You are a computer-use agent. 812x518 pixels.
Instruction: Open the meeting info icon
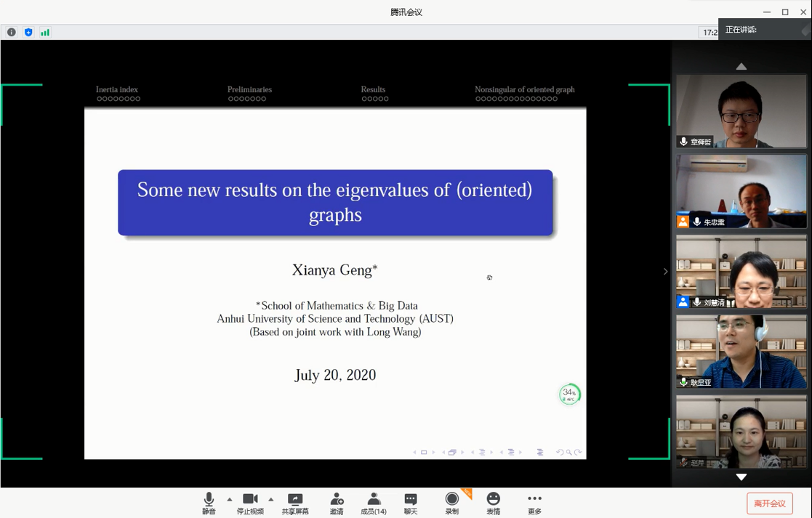point(12,32)
